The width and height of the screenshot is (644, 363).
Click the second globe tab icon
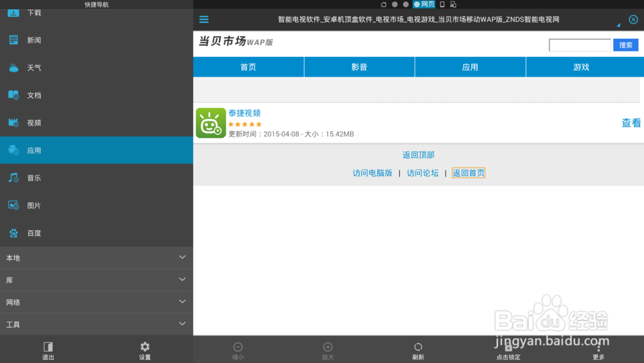406,5
